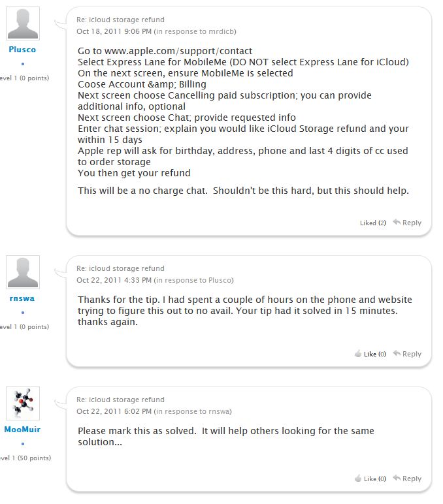Open the post title above Plusco's Oct 18 reply
Screen dimensions: 443x504
coord(120,20)
